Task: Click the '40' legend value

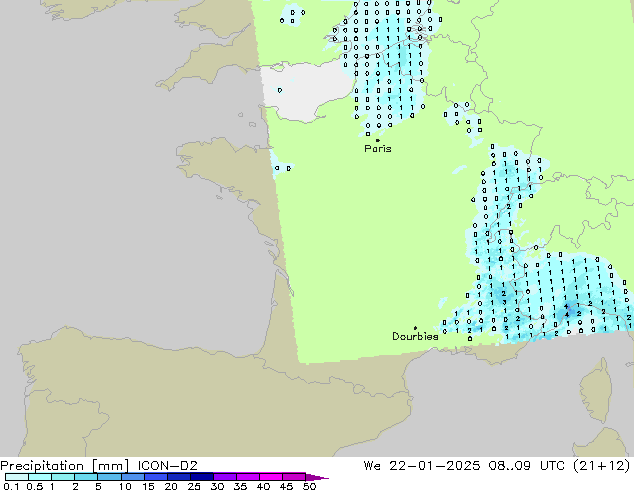Action: point(263,486)
